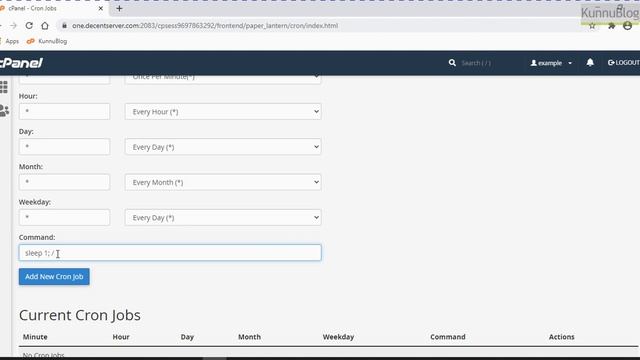The height and width of the screenshot is (360, 640).
Task: Go to browser home page icon
Action: tap(45, 25)
